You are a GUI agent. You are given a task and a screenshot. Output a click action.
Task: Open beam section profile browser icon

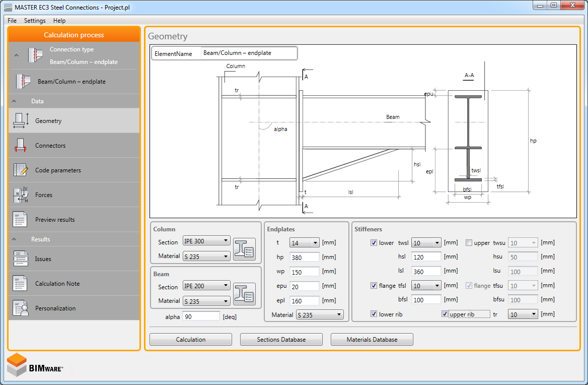[244, 294]
